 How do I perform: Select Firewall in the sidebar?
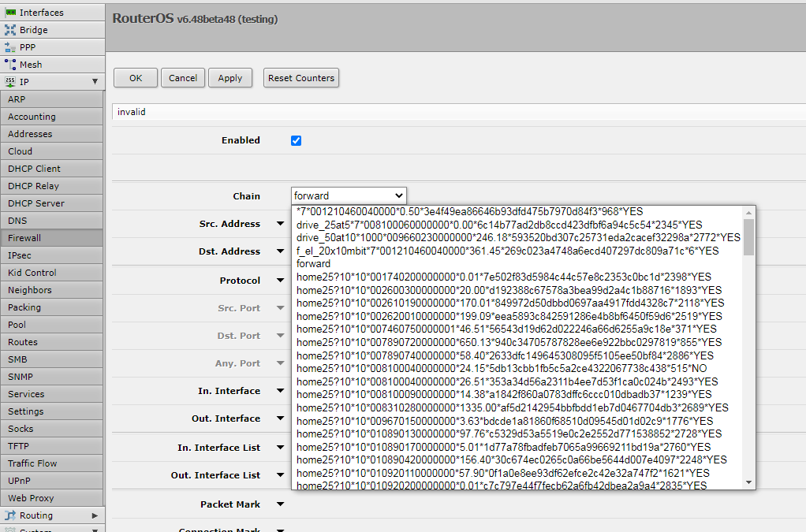52,238
